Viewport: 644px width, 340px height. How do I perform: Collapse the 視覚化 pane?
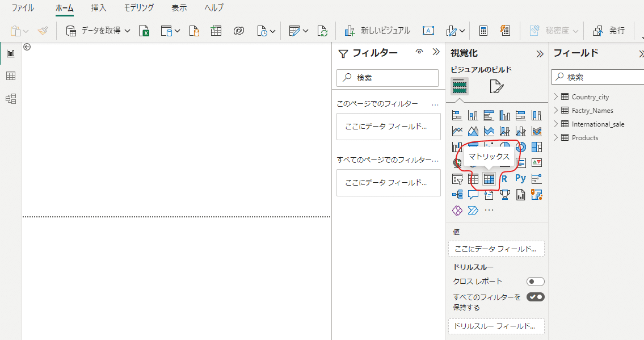pos(540,54)
